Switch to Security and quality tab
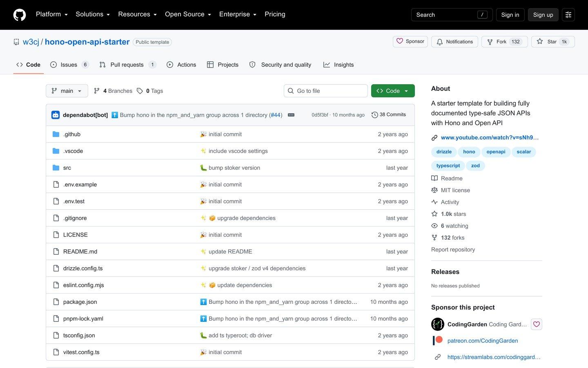The width and height of the screenshot is (588, 368). tap(280, 65)
